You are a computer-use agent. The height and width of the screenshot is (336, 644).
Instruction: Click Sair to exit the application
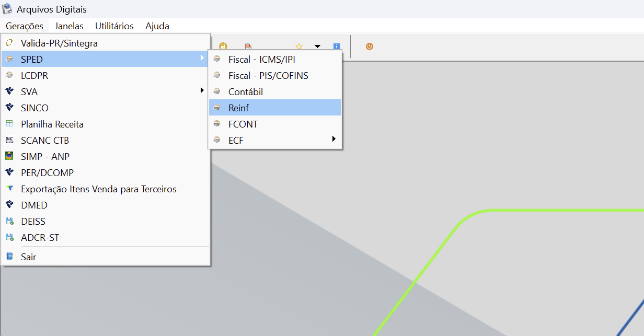[106, 257]
